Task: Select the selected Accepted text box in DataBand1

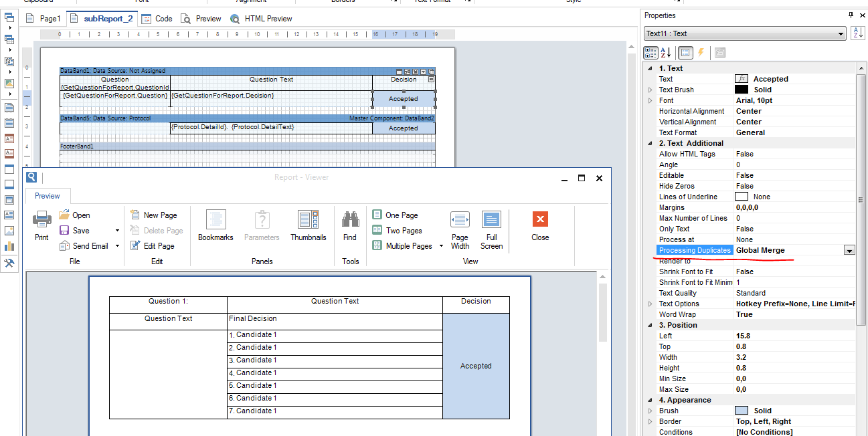Action: pyautogui.click(x=404, y=99)
